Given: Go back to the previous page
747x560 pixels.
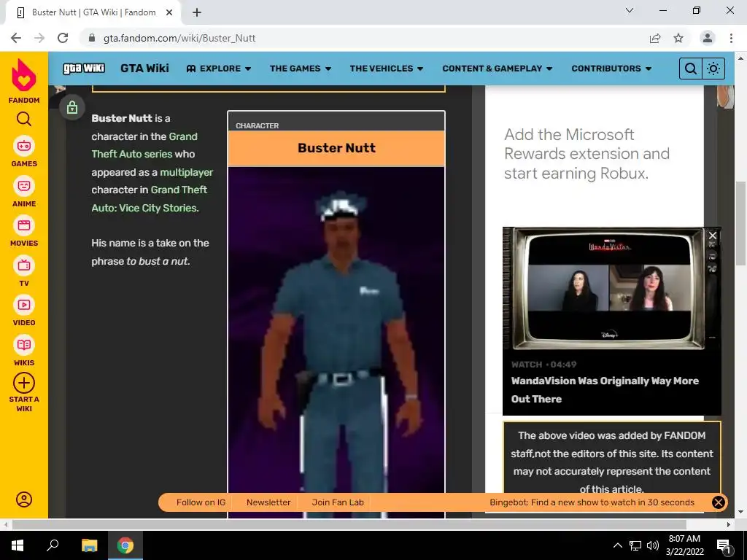Looking at the screenshot, I should [x=16, y=38].
